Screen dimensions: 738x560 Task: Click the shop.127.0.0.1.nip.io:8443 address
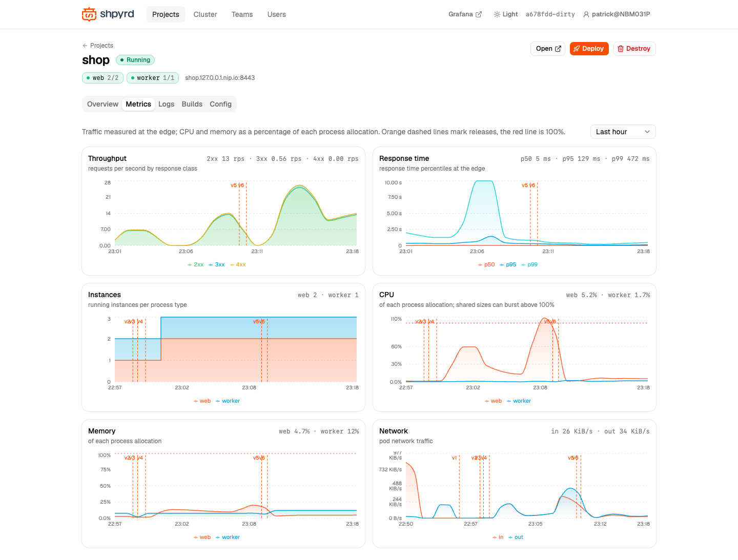[x=220, y=78]
